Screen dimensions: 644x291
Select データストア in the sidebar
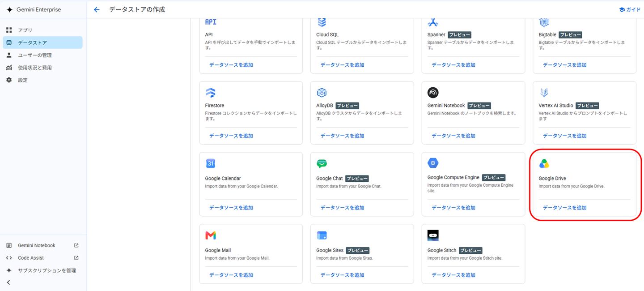pos(42,43)
